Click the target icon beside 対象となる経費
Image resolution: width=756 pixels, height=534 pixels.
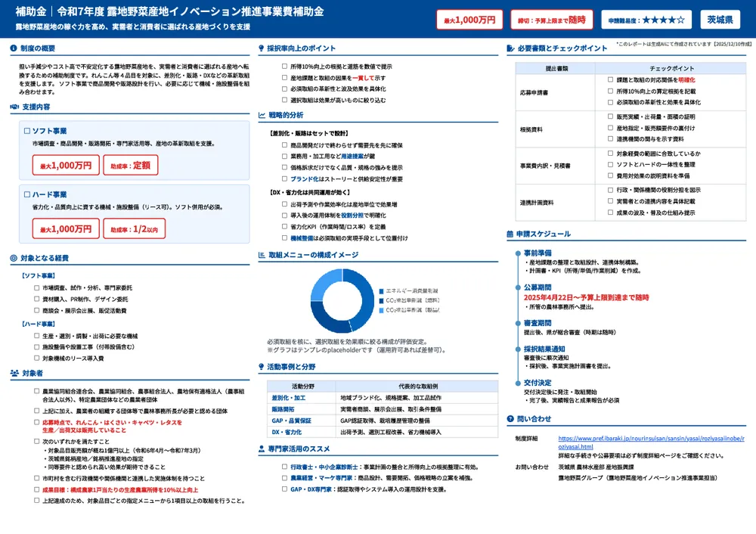point(14,258)
